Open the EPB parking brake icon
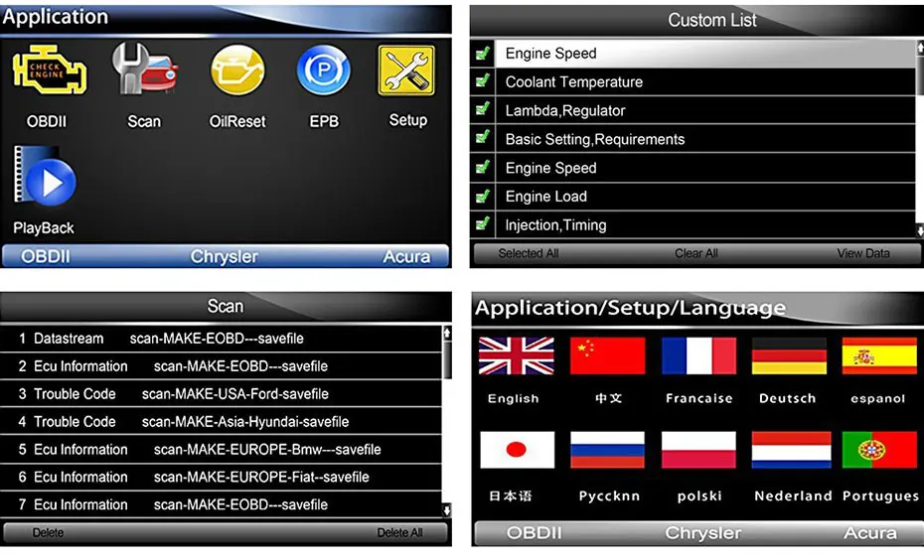 (x=324, y=70)
